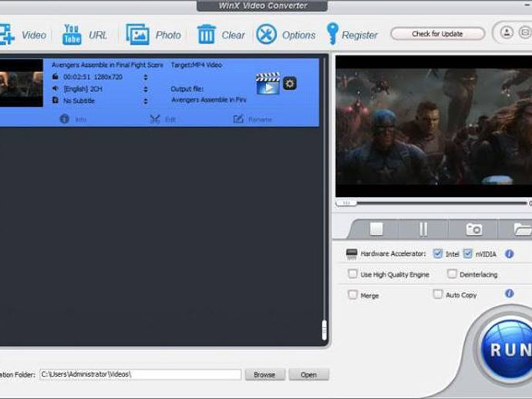Click the Clear trash bin icon
The width and height of the screenshot is (532, 399).
point(207,34)
